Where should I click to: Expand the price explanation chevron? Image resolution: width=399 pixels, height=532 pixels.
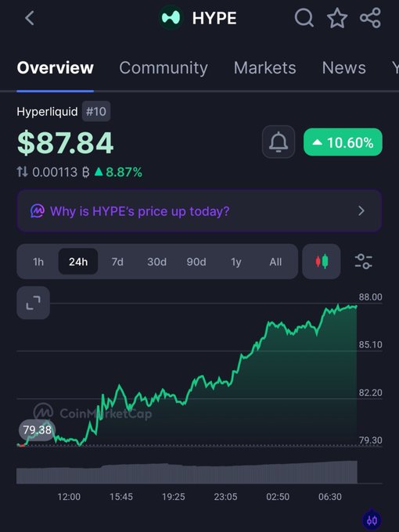pyautogui.click(x=361, y=211)
